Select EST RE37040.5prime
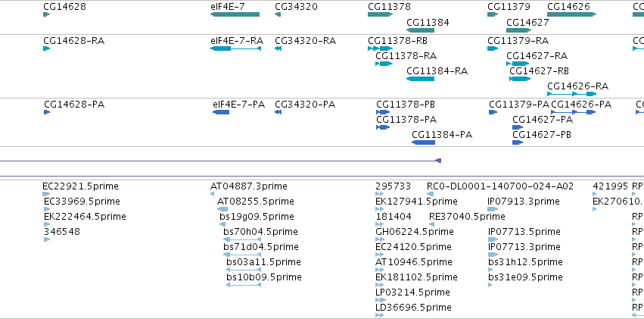Viewport: 644px width, 319px height. (467, 217)
